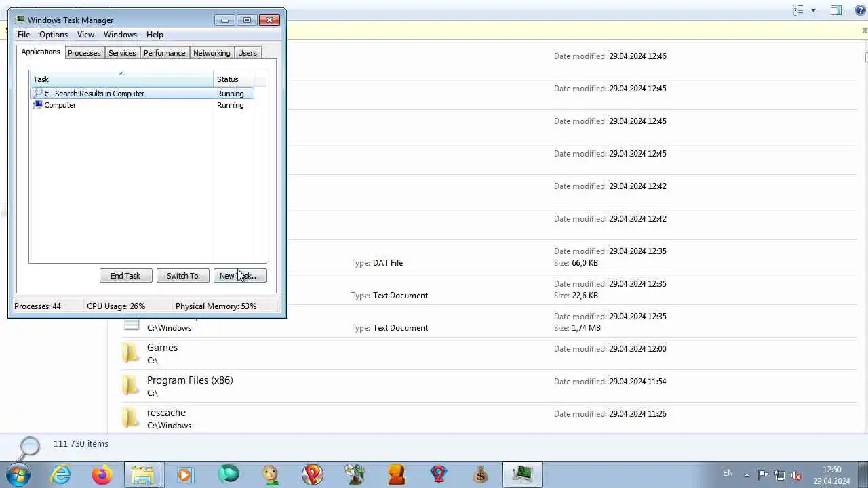Open the money bag taskbar icon
868x488 pixels.
click(x=481, y=474)
